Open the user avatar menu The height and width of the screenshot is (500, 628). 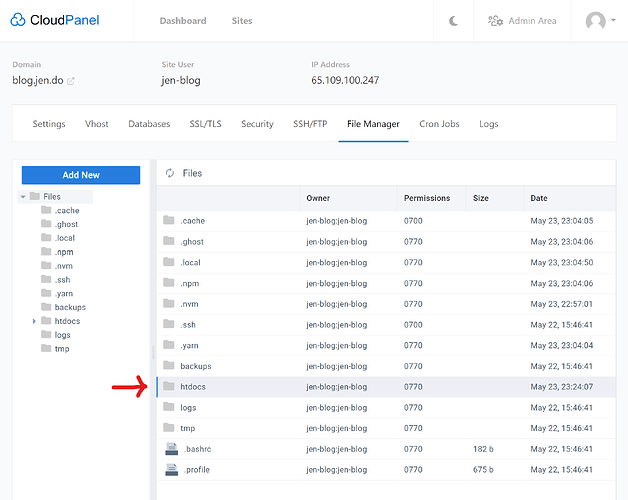tap(596, 20)
